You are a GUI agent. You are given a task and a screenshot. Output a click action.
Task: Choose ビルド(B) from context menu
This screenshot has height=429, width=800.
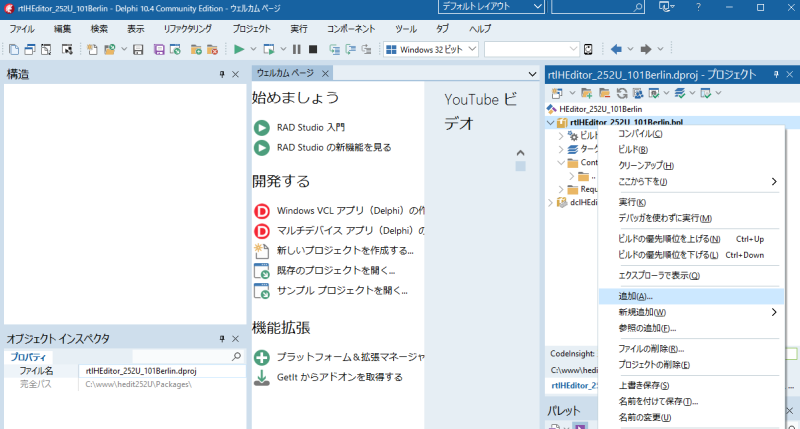tap(691, 149)
